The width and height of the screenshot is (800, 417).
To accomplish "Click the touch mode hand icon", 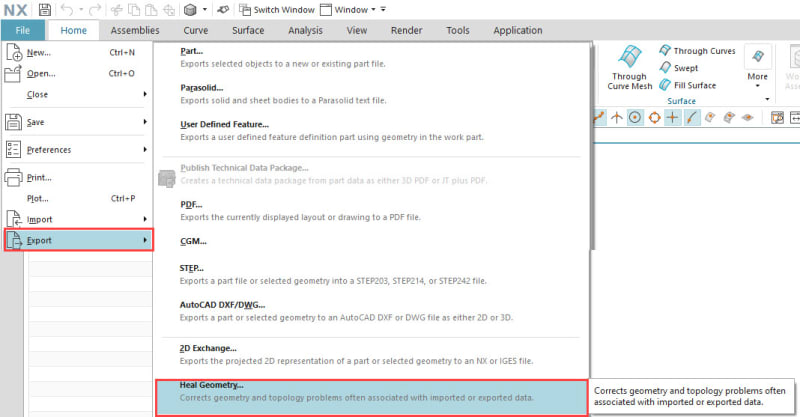I will click(223, 9).
